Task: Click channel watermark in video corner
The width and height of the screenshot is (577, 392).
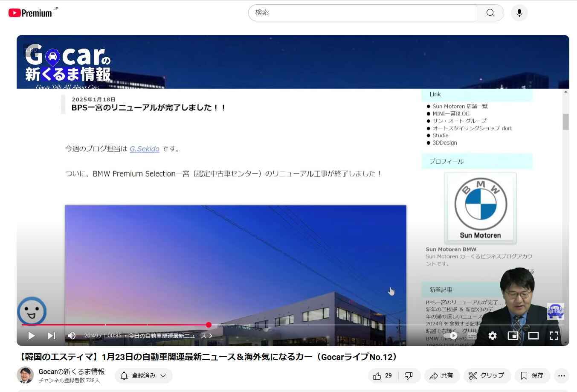Action: (555, 311)
